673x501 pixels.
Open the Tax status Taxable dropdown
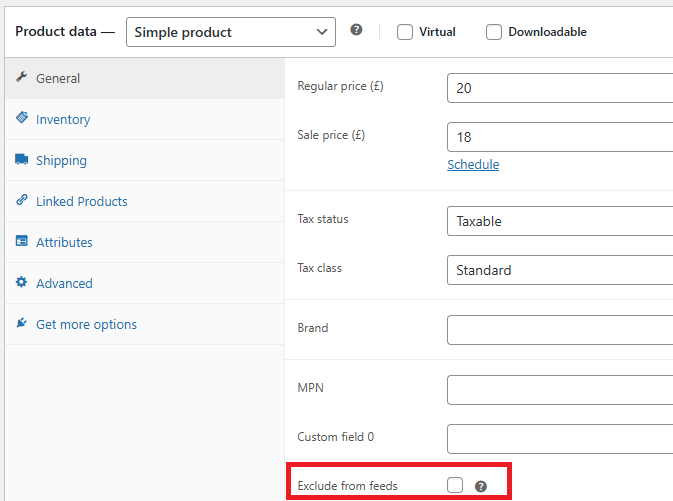tap(560, 221)
